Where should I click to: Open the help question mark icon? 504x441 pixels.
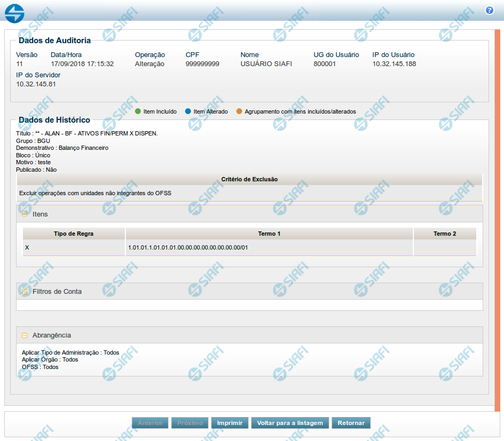pyautogui.click(x=489, y=10)
